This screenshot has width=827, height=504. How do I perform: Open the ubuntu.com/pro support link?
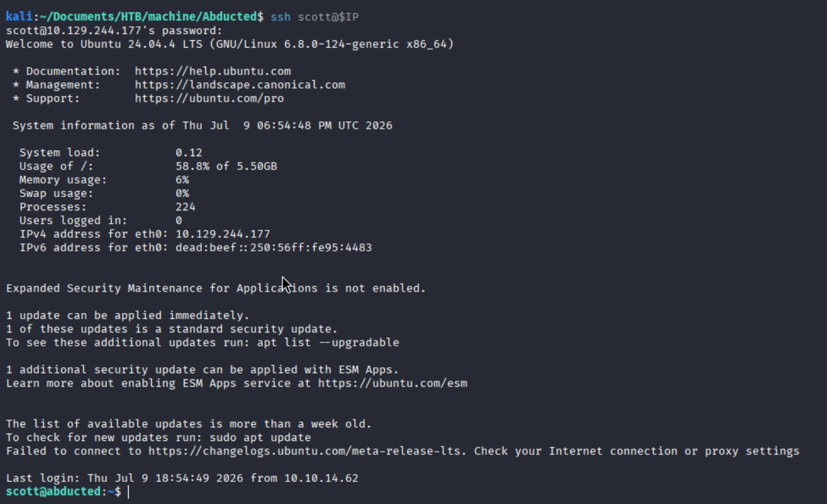[209, 99]
